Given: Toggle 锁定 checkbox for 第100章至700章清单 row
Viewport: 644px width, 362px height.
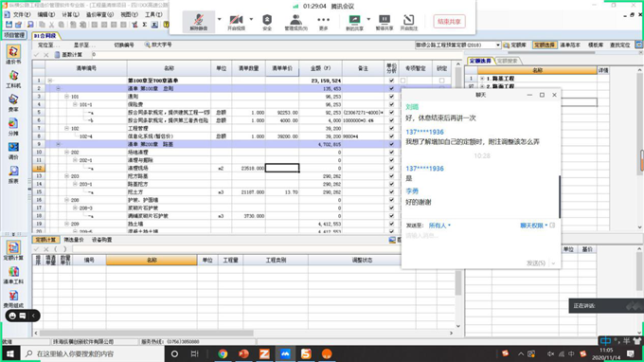Looking at the screenshot, I should point(441,81).
